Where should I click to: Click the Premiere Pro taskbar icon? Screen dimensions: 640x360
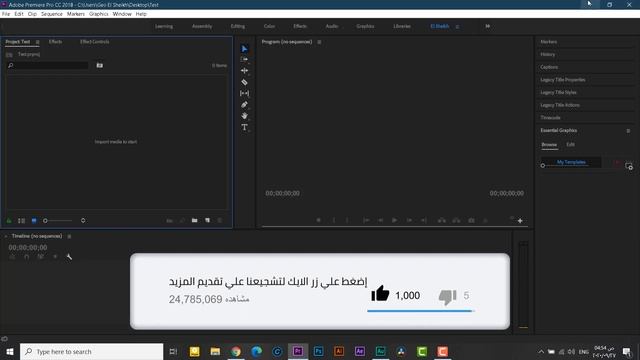click(x=298, y=351)
